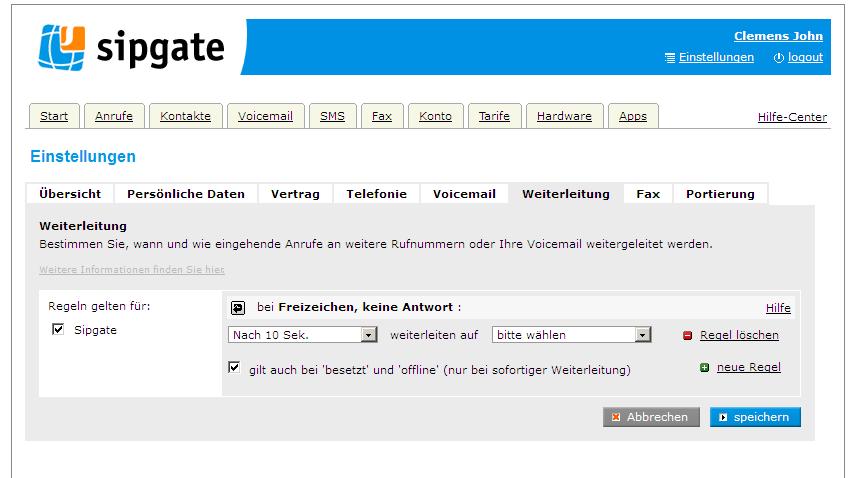Click the Clemens John username link

(x=778, y=36)
